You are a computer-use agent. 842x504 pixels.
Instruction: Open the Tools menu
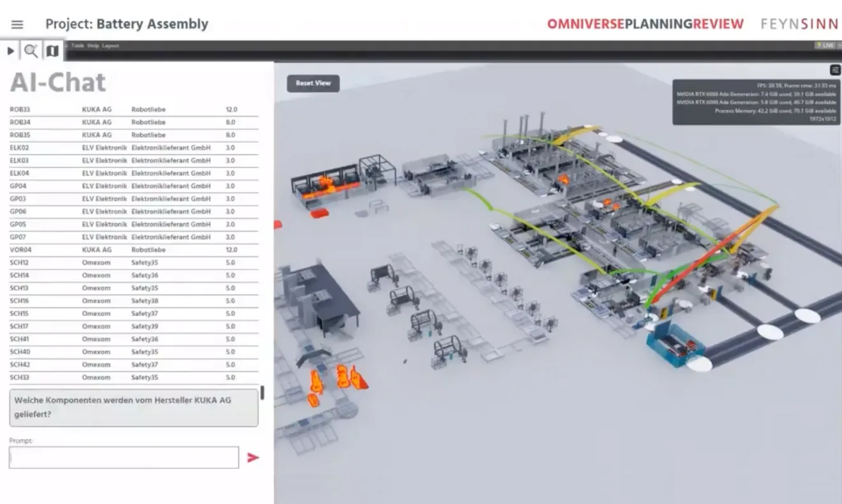coord(77,46)
